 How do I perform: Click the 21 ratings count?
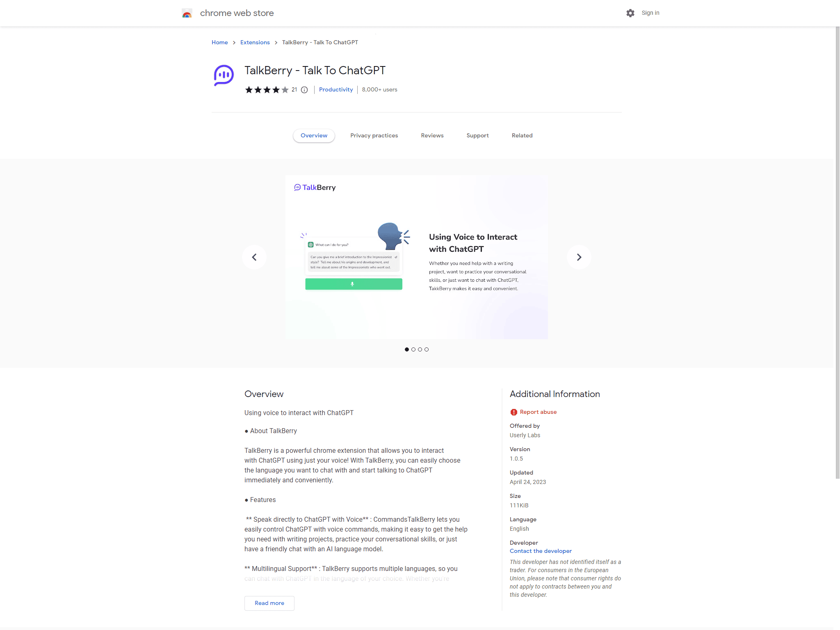pos(294,90)
